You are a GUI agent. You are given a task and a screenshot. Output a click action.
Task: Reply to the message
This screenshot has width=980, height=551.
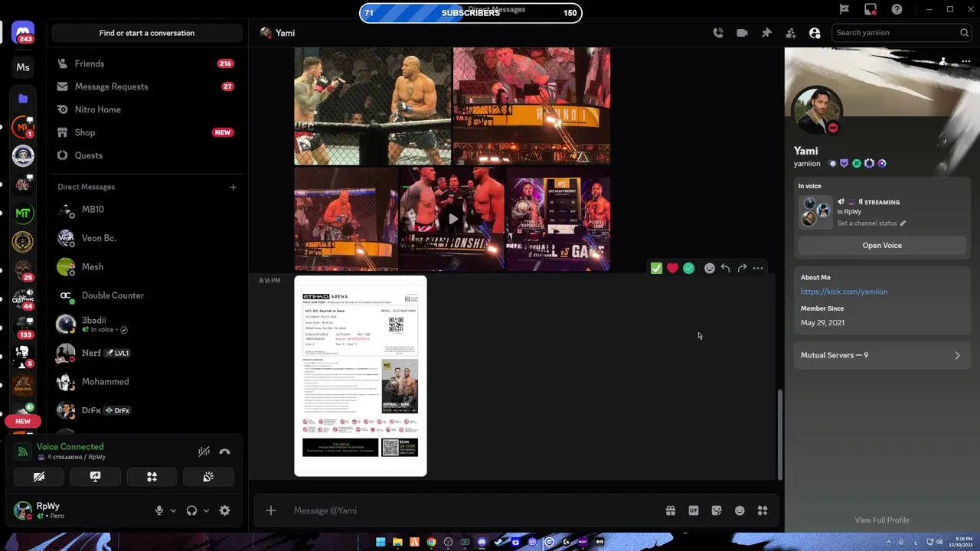click(x=726, y=268)
